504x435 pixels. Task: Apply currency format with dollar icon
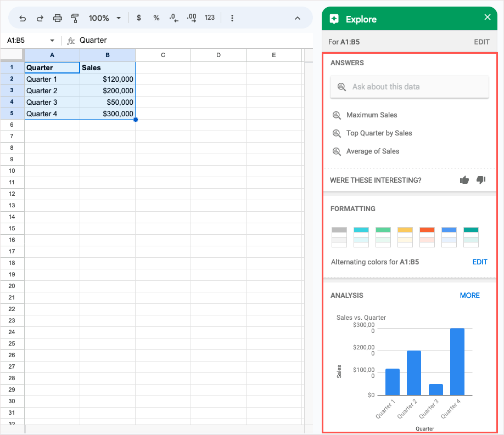click(139, 18)
